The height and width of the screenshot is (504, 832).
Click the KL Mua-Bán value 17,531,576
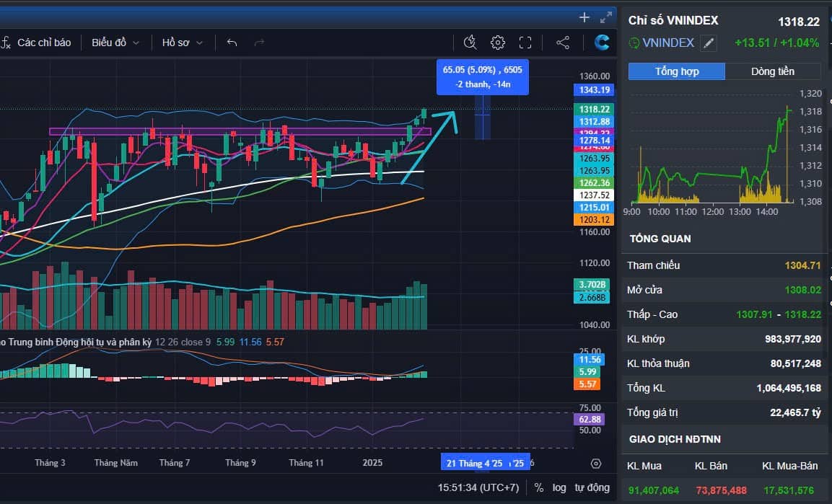pos(789,490)
